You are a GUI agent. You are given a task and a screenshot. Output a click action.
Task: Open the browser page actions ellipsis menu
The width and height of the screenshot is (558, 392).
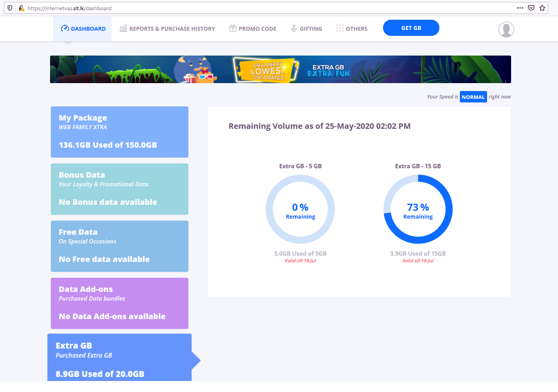coord(520,8)
